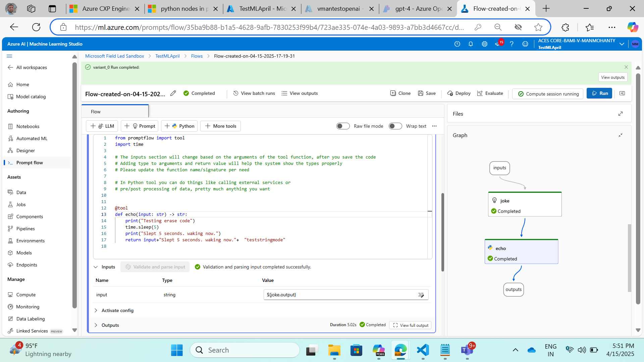The width and height of the screenshot is (644, 362).
Task: Turn on Wrap text toggle
Action: [x=395, y=126]
